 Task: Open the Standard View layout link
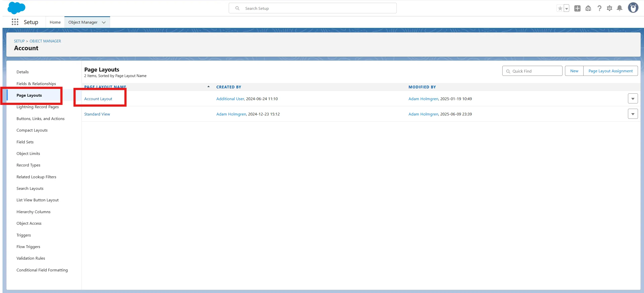click(97, 114)
